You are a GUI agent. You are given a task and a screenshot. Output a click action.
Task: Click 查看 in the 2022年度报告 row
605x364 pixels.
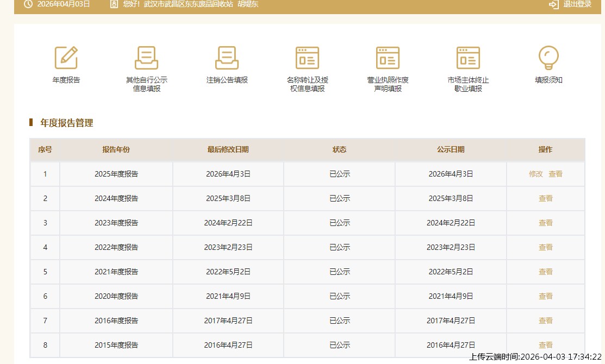pyautogui.click(x=546, y=248)
